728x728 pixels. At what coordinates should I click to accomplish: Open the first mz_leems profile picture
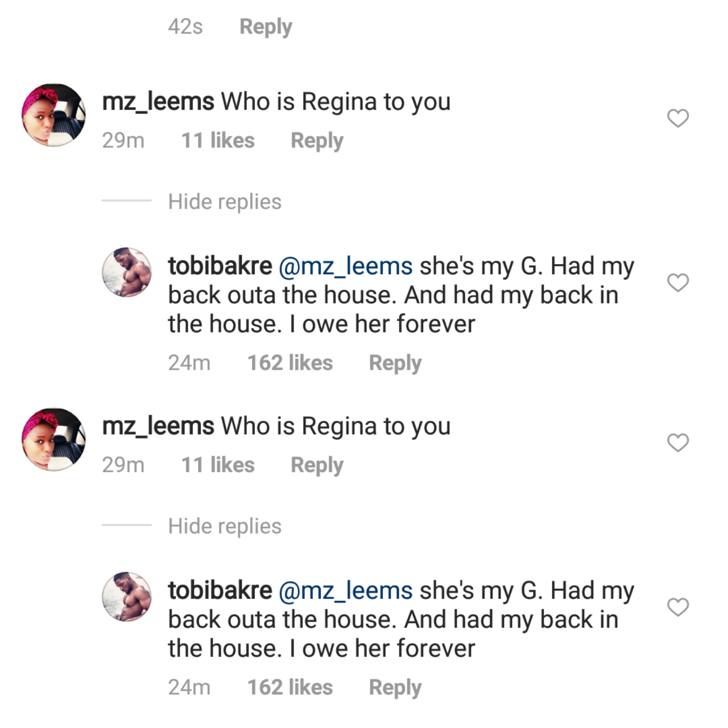54,115
